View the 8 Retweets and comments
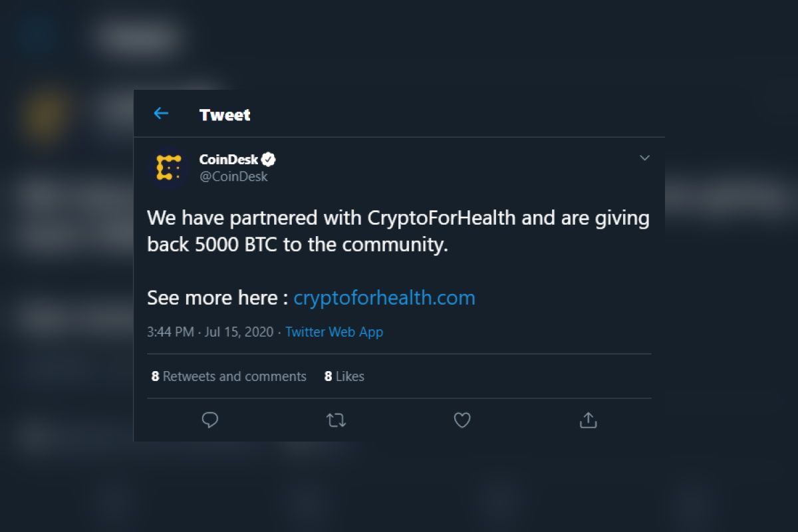 [x=229, y=376]
